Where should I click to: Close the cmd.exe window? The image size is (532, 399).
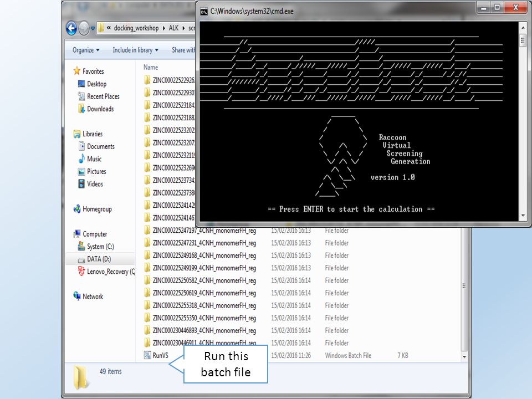(x=516, y=7)
